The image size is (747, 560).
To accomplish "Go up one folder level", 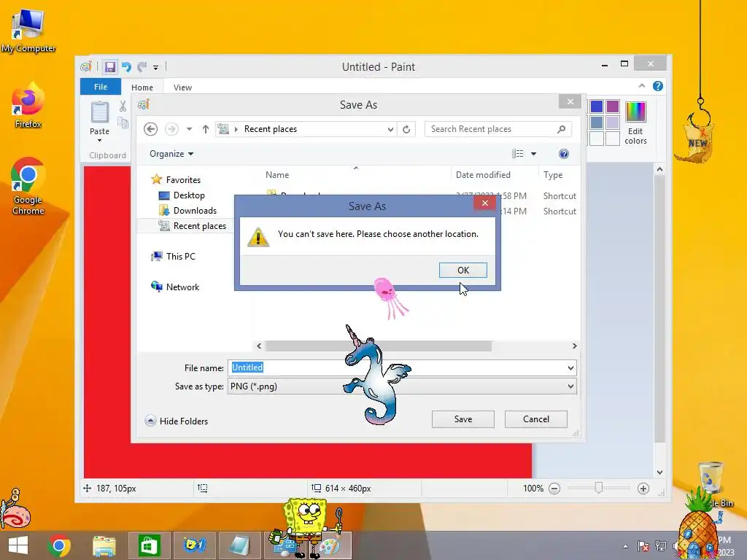I will coord(205,129).
